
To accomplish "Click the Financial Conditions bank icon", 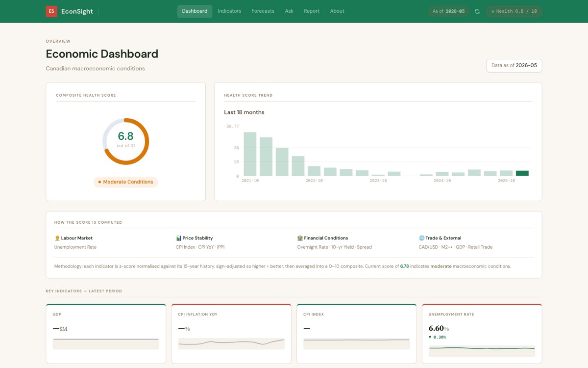I will [300, 238].
